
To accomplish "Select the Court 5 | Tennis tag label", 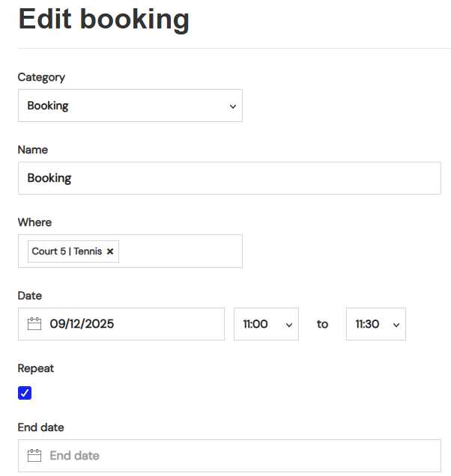I will tap(67, 251).
